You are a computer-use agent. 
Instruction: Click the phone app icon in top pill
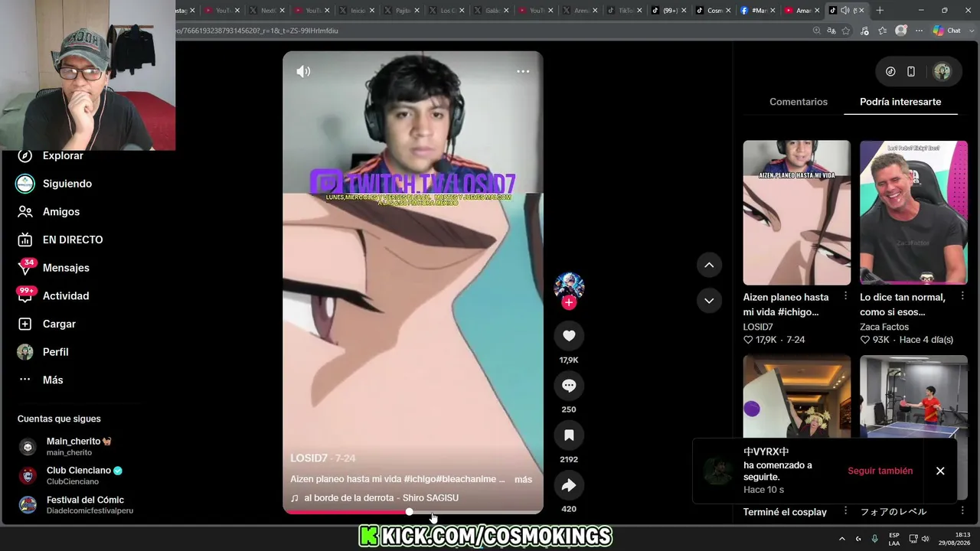pos(911,72)
